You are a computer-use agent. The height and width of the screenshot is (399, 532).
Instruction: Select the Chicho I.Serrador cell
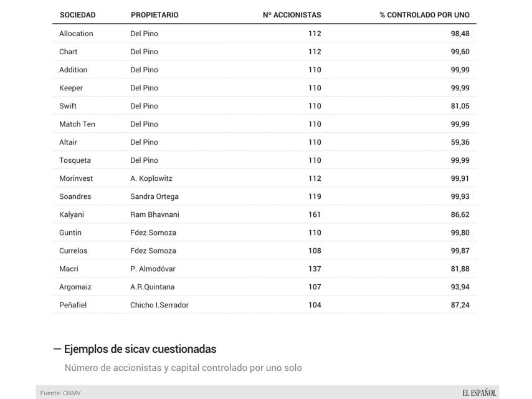coord(159,305)
